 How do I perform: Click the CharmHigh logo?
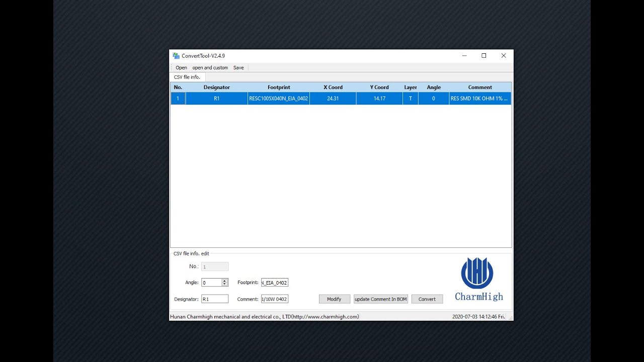tap(478, 279)
